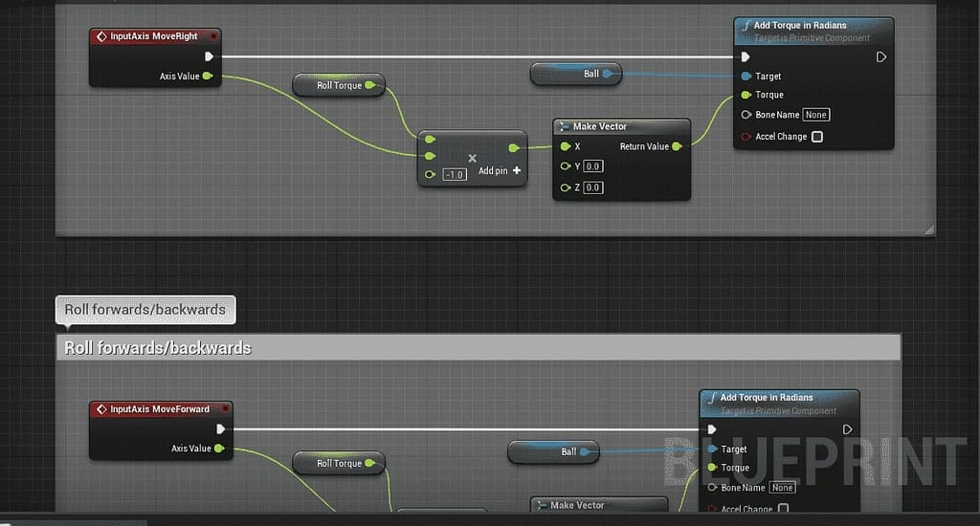Click the Return Value pin on Make Vector
980x526 pixels.
(677, 146)
